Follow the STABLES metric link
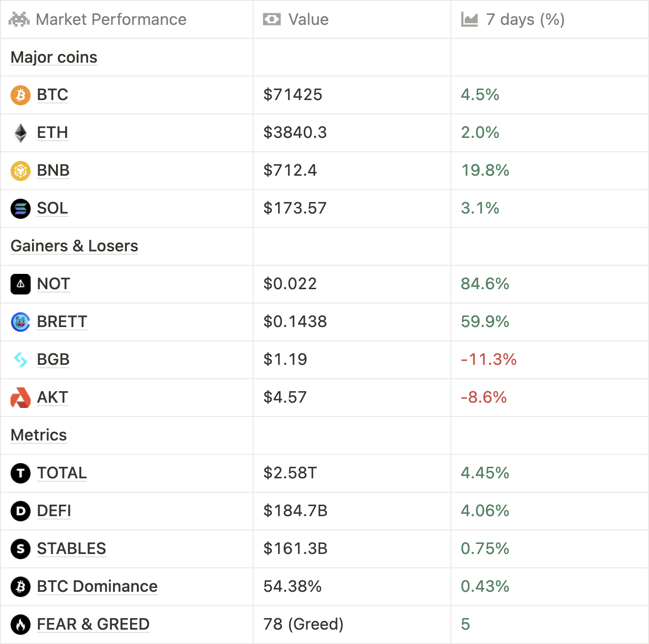Image resolution: width=649 pixels, height=644 pixels. coord(71,549)
